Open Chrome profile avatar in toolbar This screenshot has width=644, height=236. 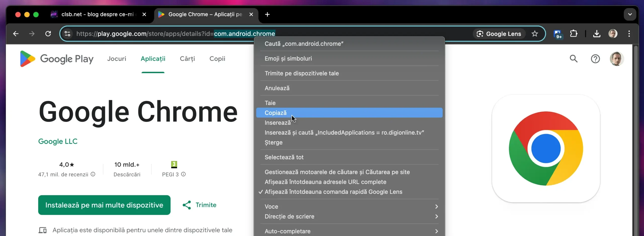tap(613, 34)
